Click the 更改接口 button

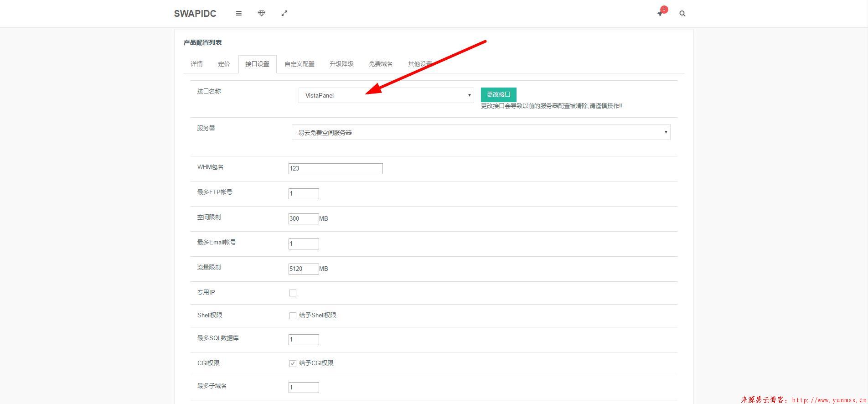[499, 94]
